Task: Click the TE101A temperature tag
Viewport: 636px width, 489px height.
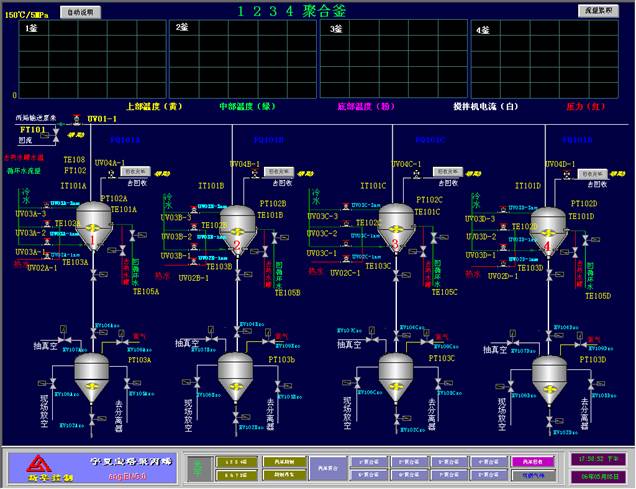Action: pyautogui.click(x=124, y=209)
